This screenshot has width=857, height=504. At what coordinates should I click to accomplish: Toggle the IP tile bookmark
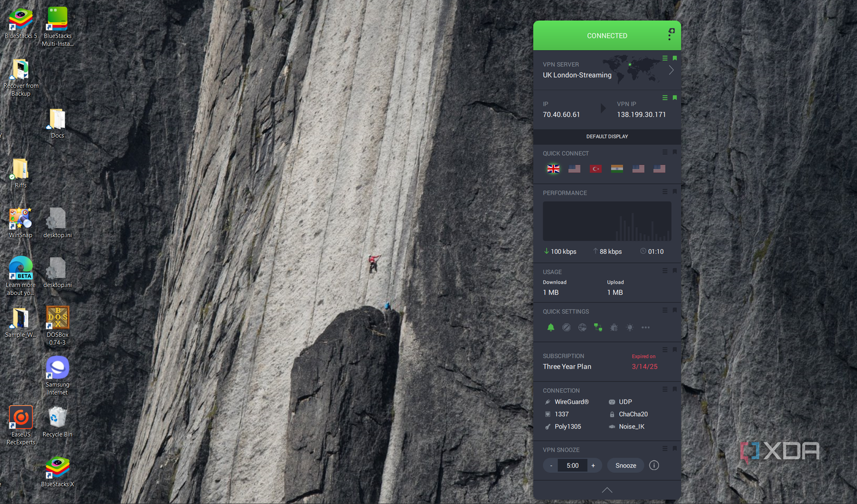click(x=675, y=98)
